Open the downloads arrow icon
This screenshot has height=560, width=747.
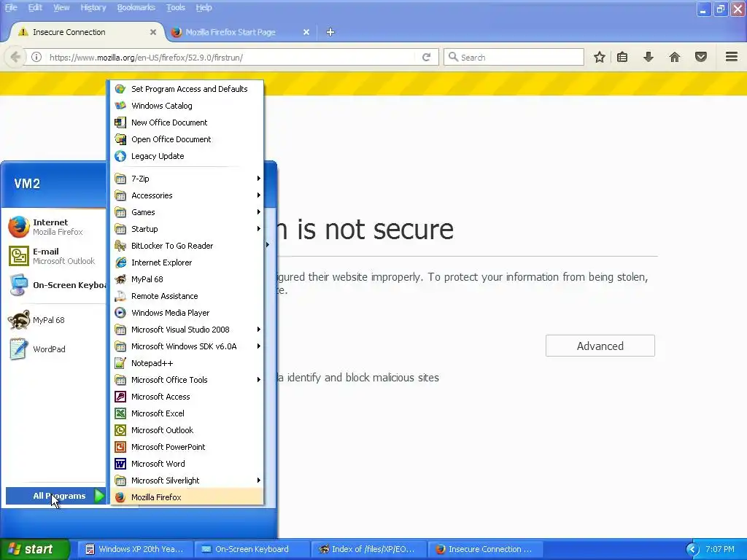coord(648,57)
